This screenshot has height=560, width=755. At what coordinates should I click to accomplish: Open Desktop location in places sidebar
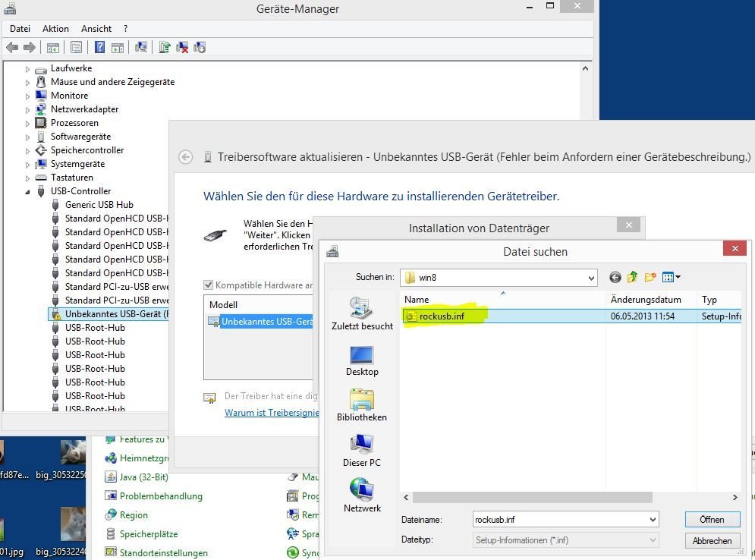[x=362, y=360]
